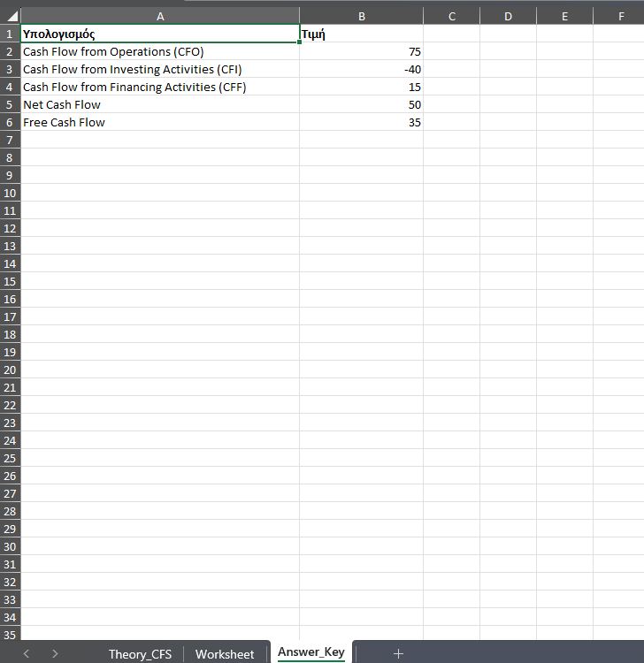Click cell containing Cash Flow from Operations (CFO)
This screenshot has width=644, height=663.
pyautogui.click(x=159, y=51)
